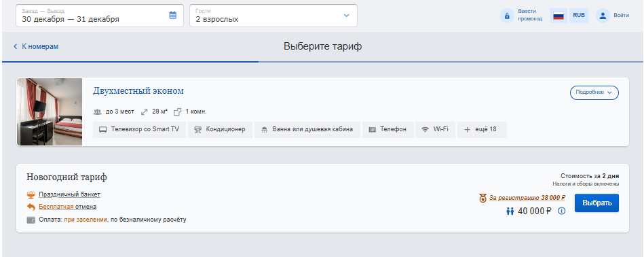Open the Бесплатная отмена policy link
The width and height of the screenshot is (644, 257).
coord(68,207)
